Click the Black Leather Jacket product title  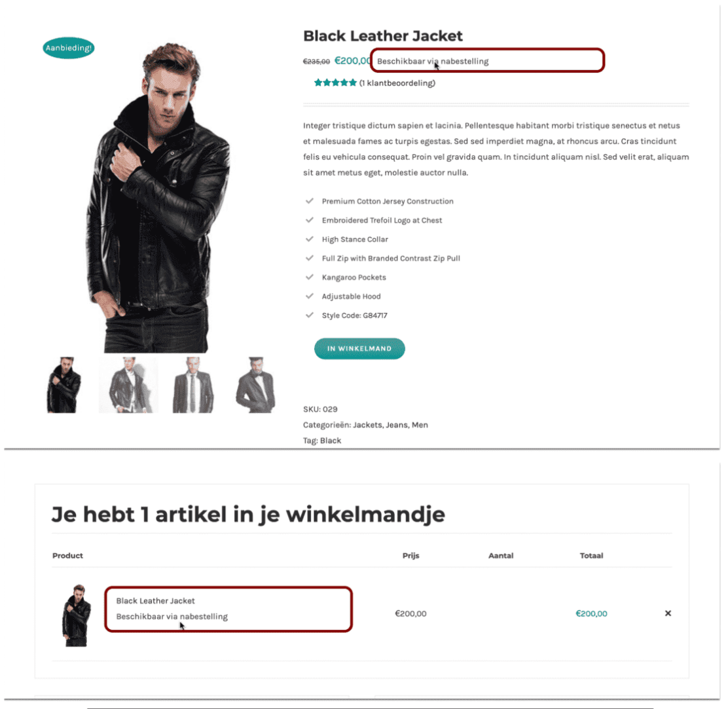coord(383,36)
